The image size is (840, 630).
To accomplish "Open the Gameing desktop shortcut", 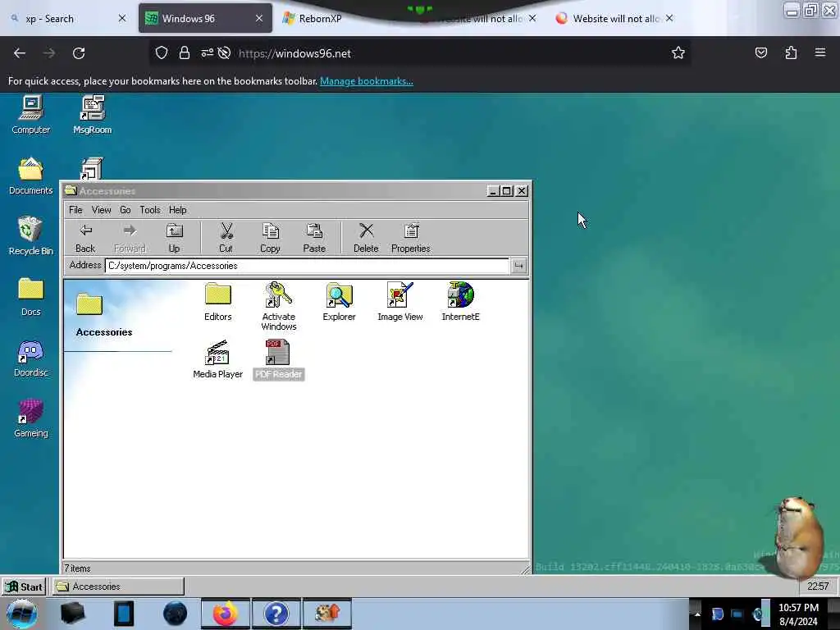I will tap(30, 418).
